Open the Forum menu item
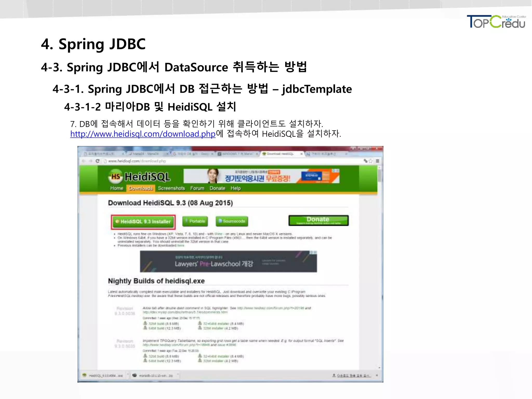The image size is (532, 399). 197,188
